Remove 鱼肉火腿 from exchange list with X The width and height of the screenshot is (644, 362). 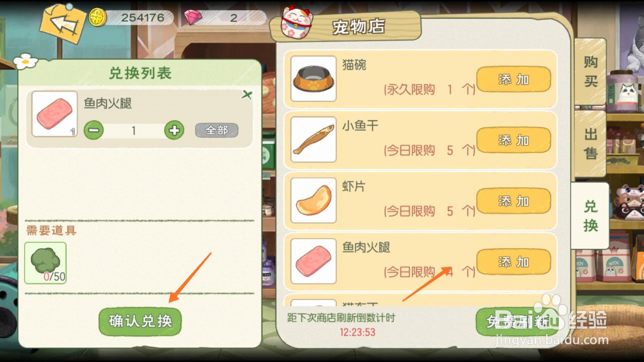(247, 95)
